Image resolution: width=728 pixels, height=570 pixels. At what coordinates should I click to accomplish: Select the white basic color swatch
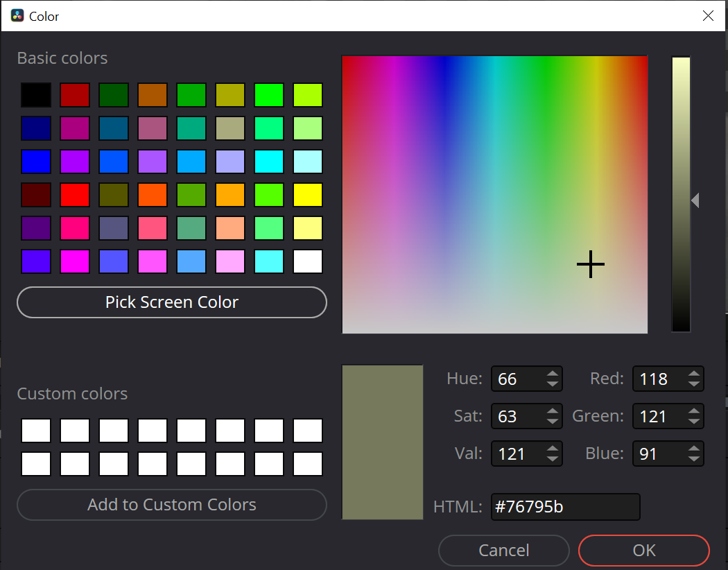click(307, 261)
